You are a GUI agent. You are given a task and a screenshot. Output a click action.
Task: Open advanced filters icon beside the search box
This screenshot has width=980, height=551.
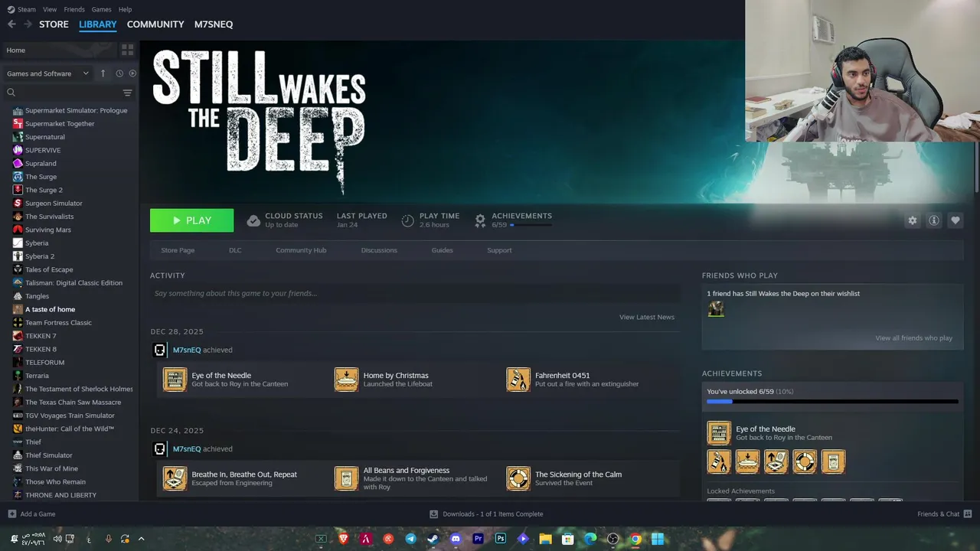[x=127, y=93]
